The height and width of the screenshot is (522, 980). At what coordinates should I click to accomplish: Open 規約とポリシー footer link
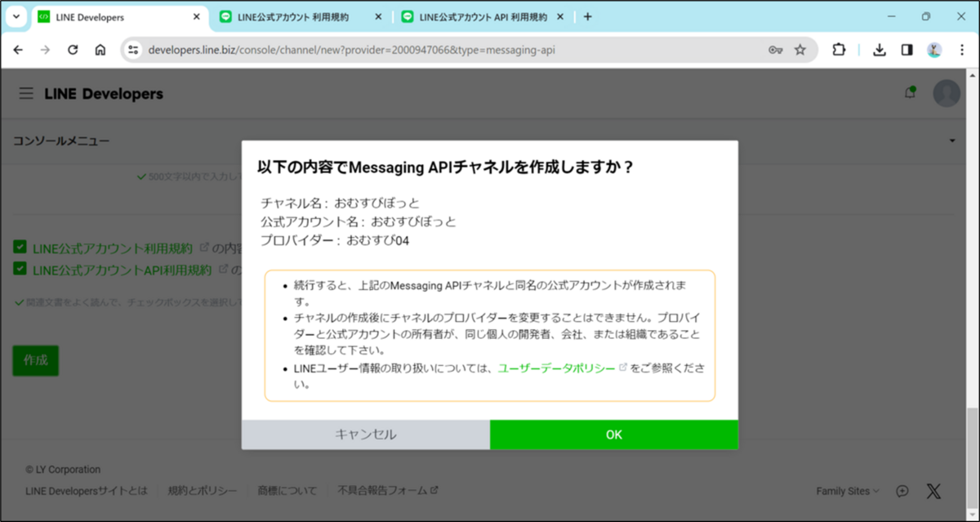coord(203,491)
